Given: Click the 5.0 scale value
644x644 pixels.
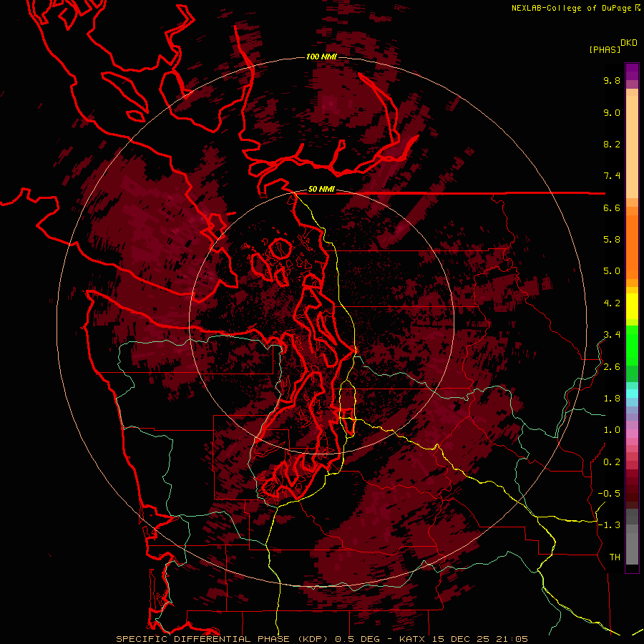Looking at the screenshot, I should pyautogui.click(x=612, y=271).
